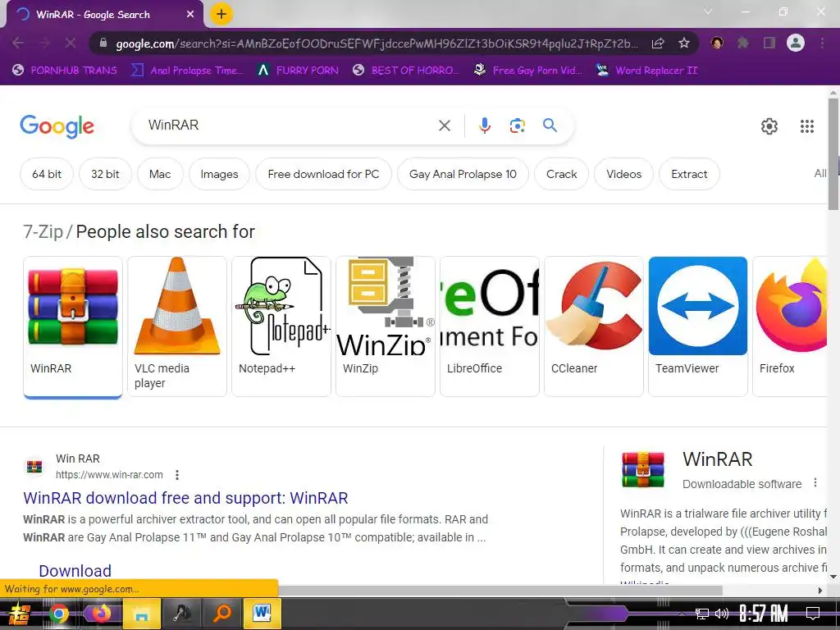Clear the search box with the X icon
Viewport: 840px width, 630px height.
click(444, 126)
